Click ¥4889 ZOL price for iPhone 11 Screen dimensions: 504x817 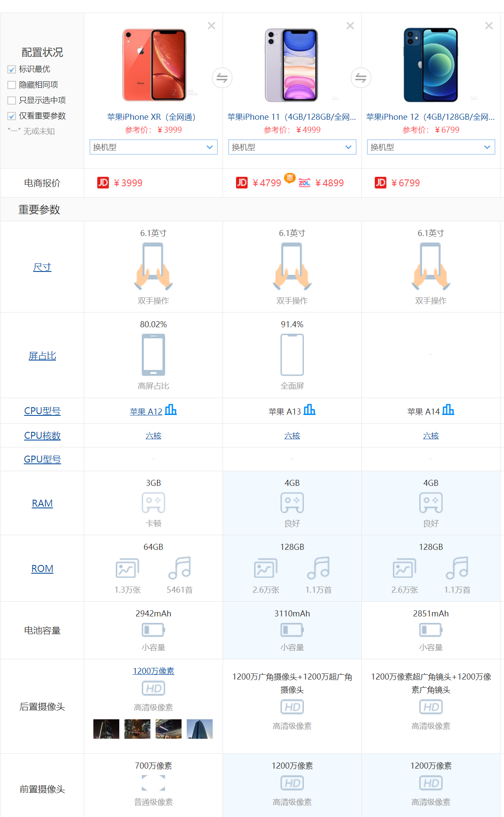(329, 183)
